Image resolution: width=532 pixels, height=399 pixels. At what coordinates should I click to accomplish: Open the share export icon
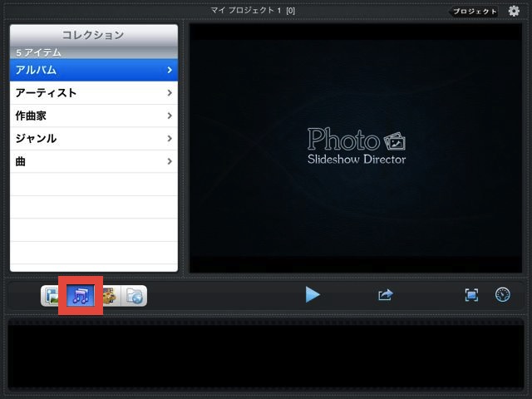coord(386,294)
